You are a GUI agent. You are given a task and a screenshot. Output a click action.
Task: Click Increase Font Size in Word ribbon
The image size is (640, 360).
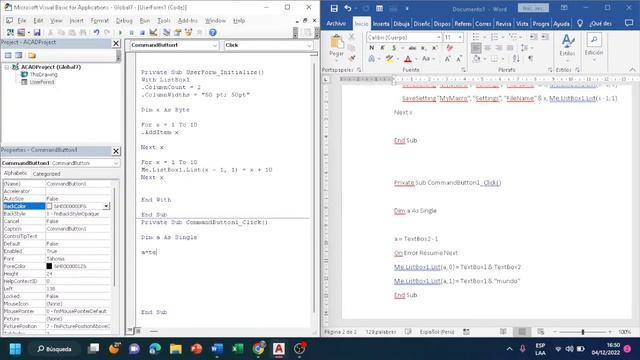pyautogui.click(x=448, y=59)
